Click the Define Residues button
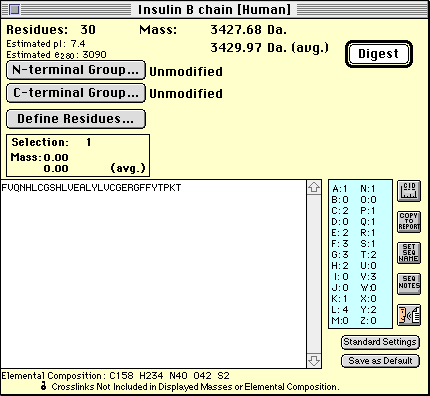Screen dimensions: 430x396 [x=76, y=119]
